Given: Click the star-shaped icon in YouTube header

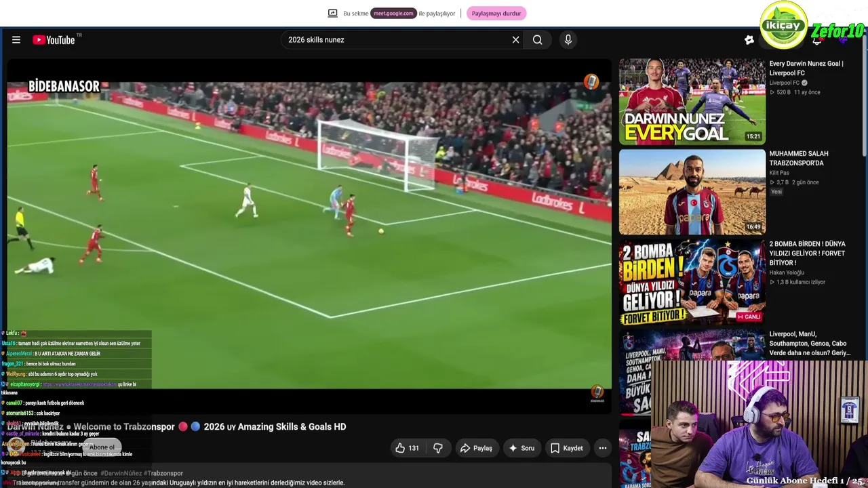Looking at the screenshot, I should [749, 40].
